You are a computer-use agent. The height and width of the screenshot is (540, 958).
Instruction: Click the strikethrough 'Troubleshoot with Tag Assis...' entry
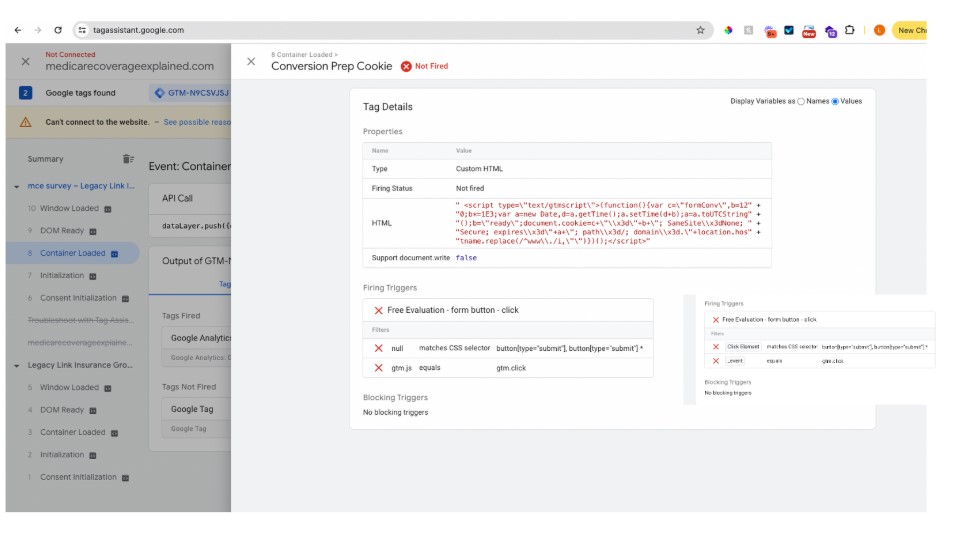(x=80, y=320)
